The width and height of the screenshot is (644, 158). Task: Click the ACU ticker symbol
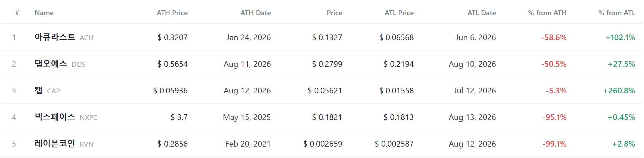(86, 38)
